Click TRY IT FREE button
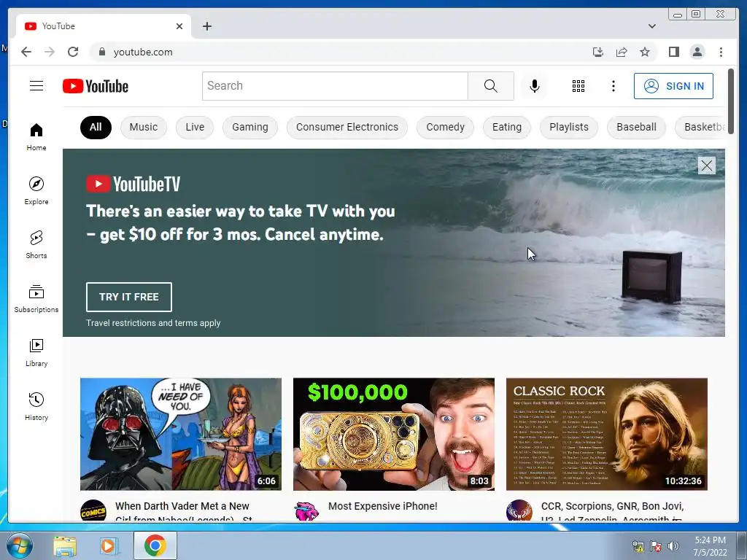747x560 pixels. tap(128, 297)
